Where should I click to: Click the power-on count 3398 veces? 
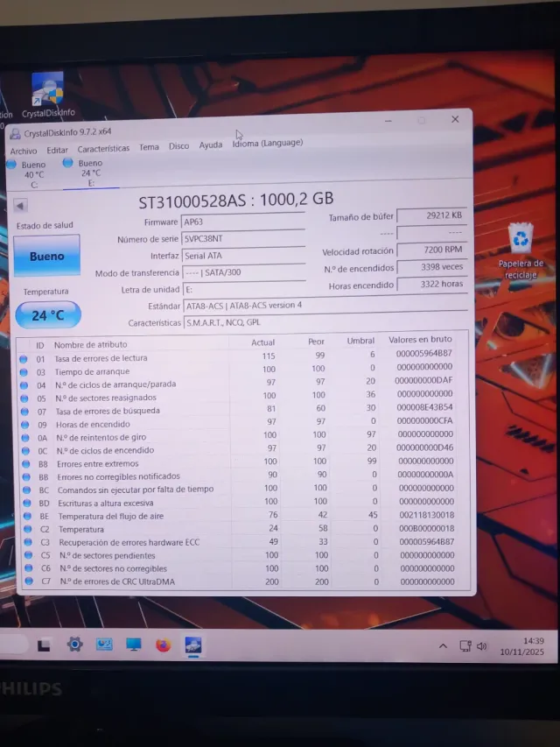tap(431, 267)
